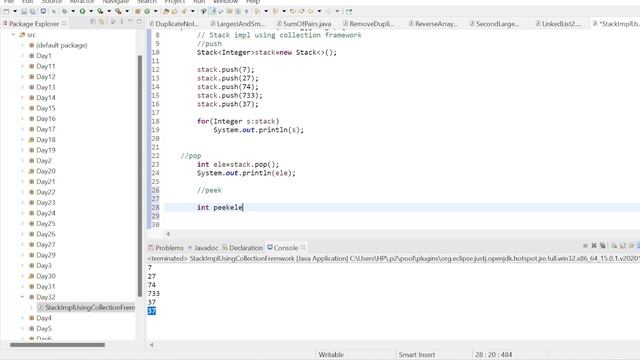Click the Save All toolbar icon
The width and height of the screenshot is (640, 360).
[33, 11]
